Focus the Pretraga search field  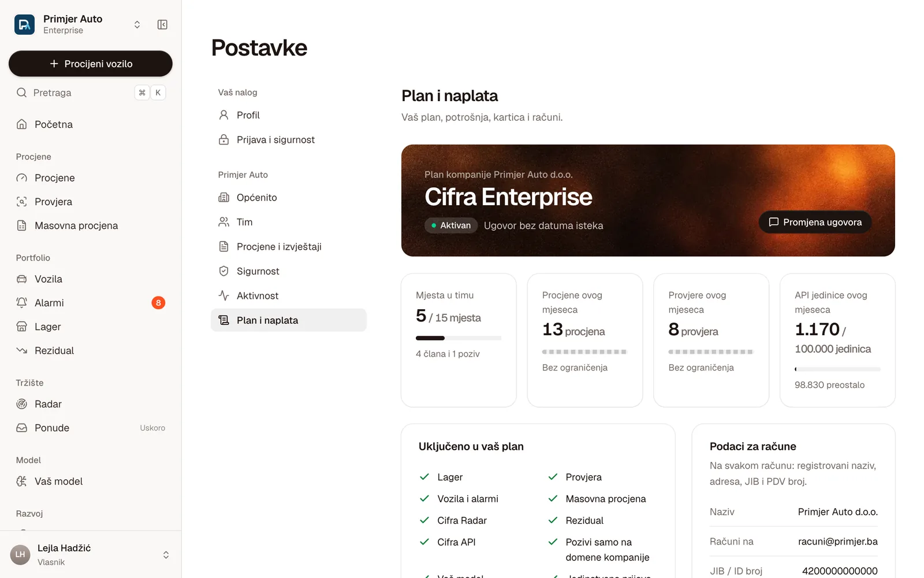(91, 92)
